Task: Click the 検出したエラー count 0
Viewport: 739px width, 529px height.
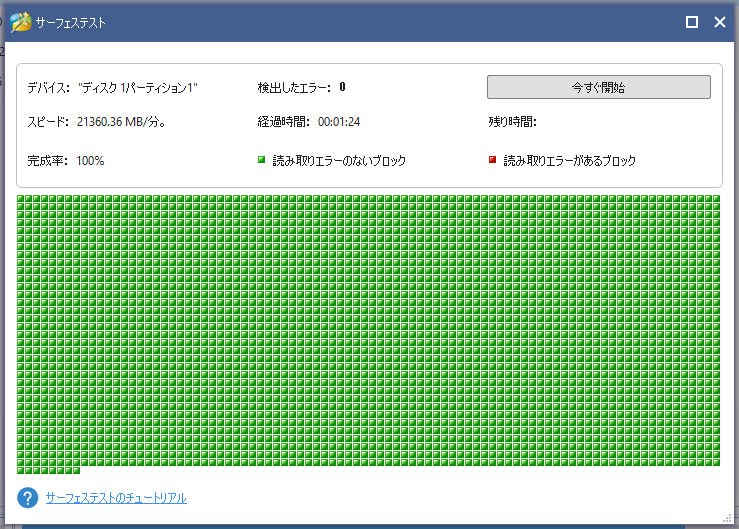Action: 342,87
